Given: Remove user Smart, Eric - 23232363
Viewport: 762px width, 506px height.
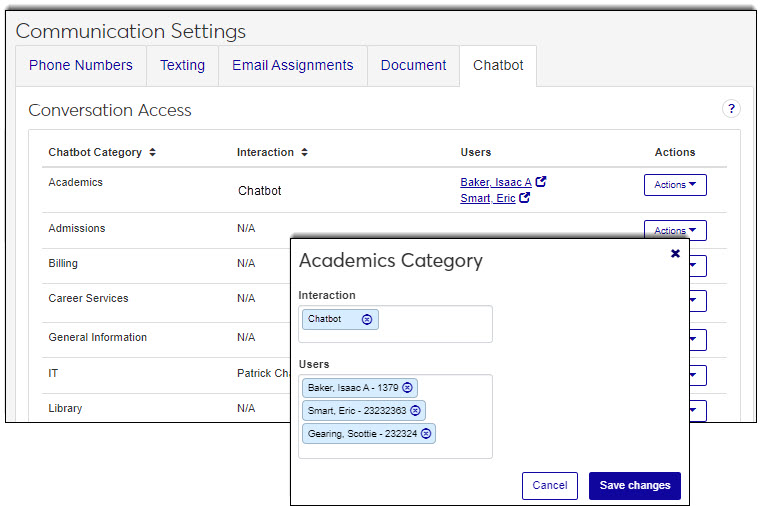Looking at the screenshot, I should pyautogui.click(x=416, y=411).
